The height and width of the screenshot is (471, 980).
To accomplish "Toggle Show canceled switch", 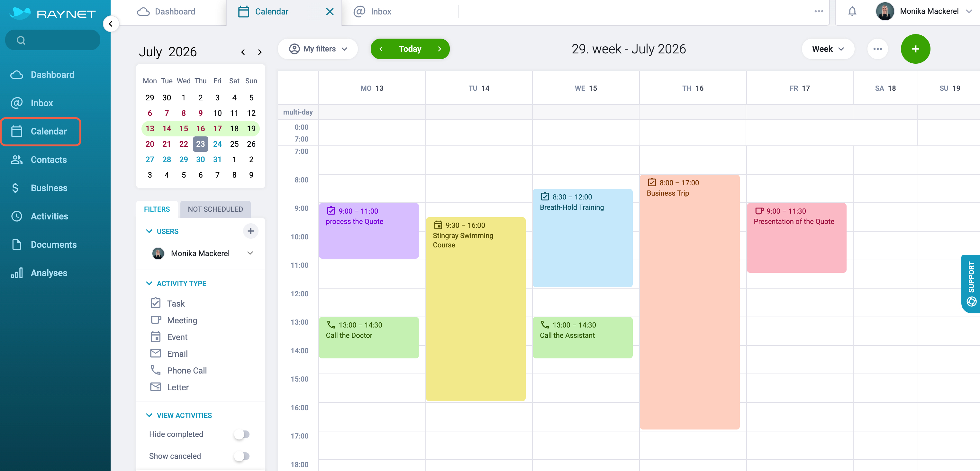I will [x=241, y=456].
